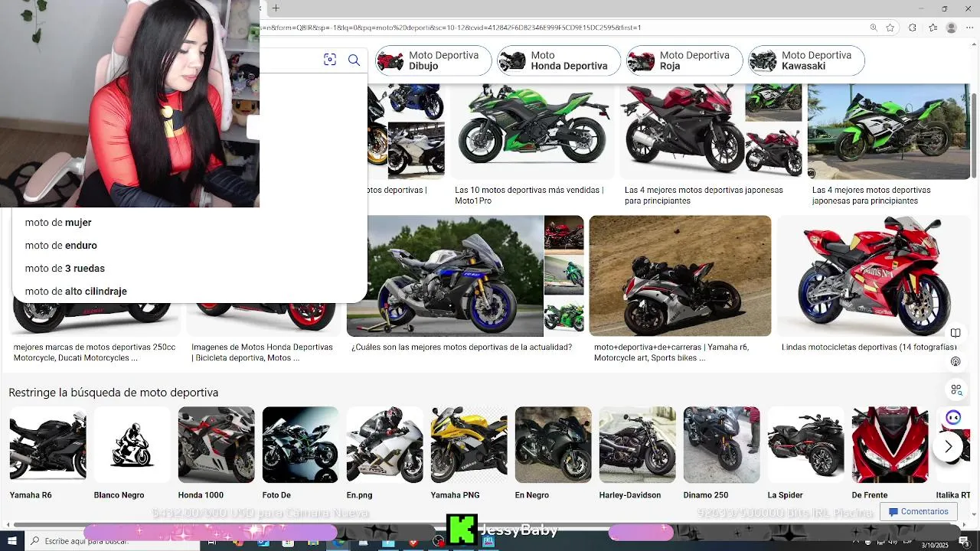
Task: Select the Moto Deportiva Roja filter chip
Action: pyautogui.click(x=684, y=60)
